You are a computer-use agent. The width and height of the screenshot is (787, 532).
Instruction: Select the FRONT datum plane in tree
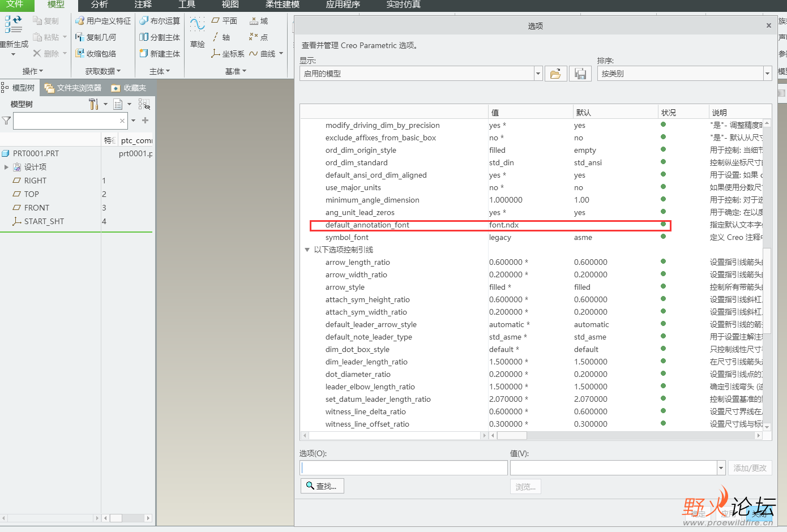37,208
